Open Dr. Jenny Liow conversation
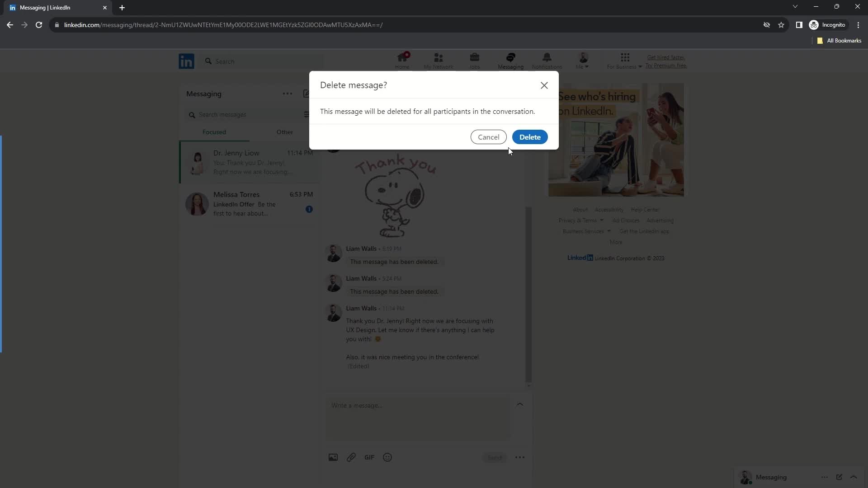Viewport: 868px width, 488px height. click(x=250, y=162)
